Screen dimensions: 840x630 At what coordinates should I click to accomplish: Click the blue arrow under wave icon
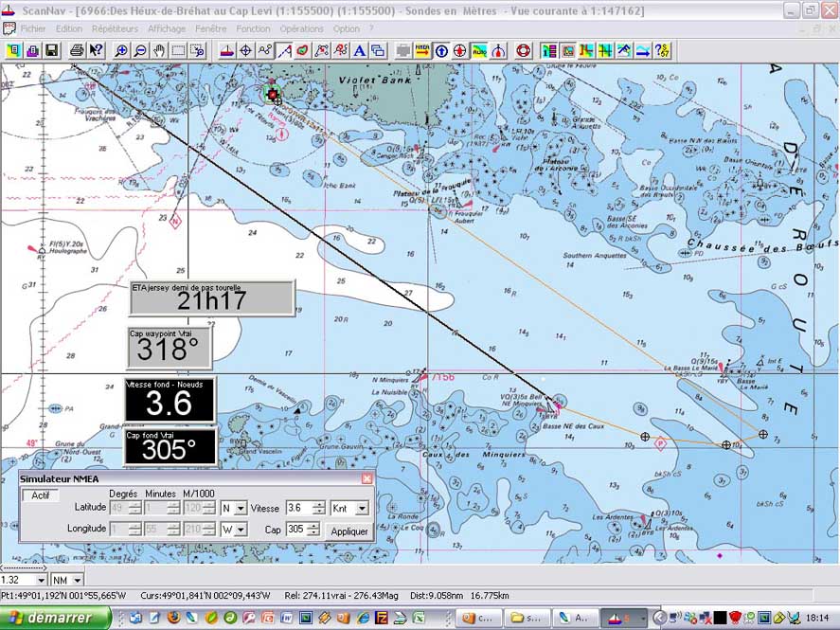[x=643, y=51]
